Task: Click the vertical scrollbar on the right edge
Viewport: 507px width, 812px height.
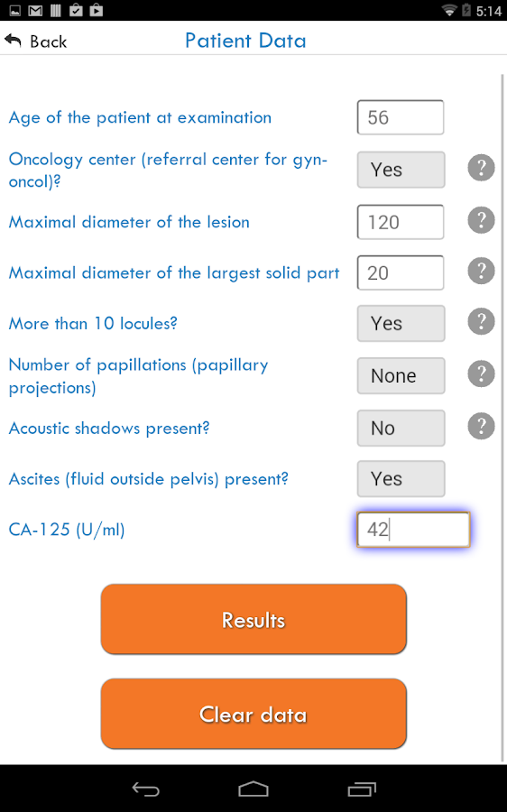Action: click(x=502, y=419)
